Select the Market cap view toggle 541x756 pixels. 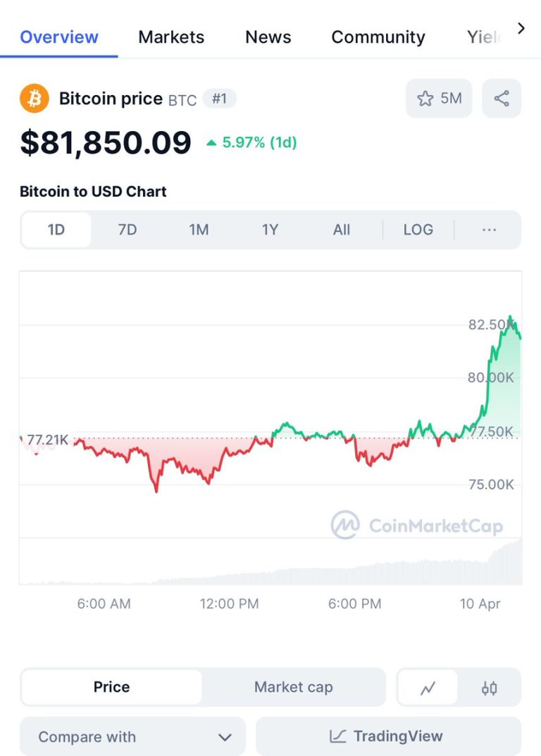pyautogui.click(x=293, y=687)
